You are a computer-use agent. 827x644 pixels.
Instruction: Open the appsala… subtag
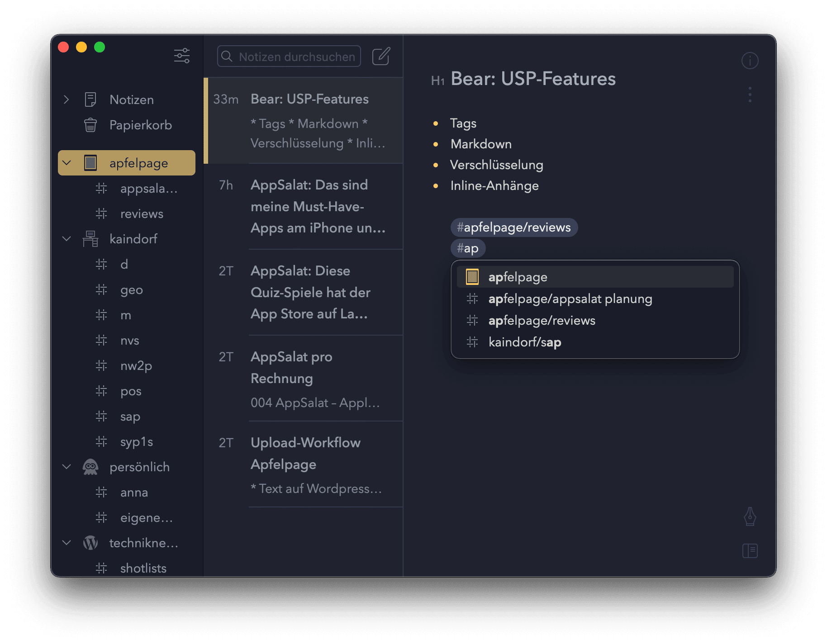pos(127,188)
